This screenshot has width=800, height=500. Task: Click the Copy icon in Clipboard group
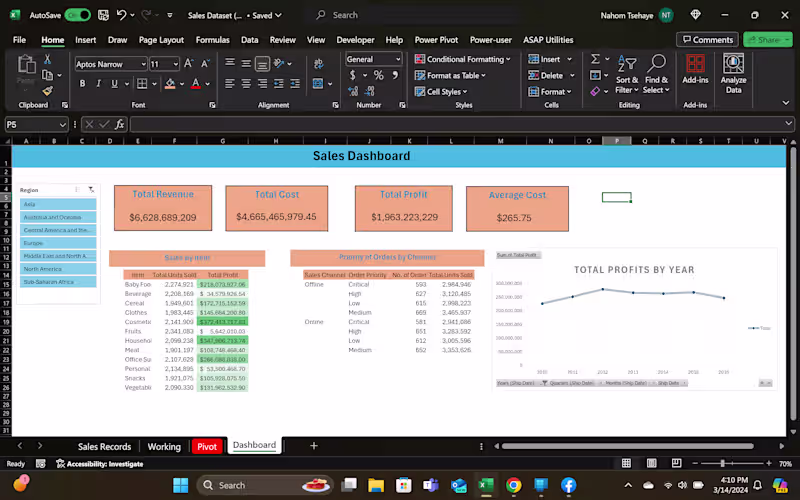click(x=47, y=76)
